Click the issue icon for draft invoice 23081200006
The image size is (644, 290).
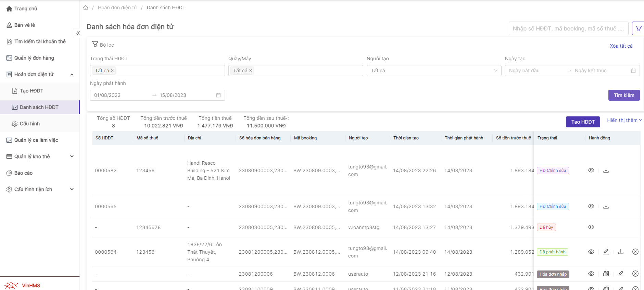point(606,274)
